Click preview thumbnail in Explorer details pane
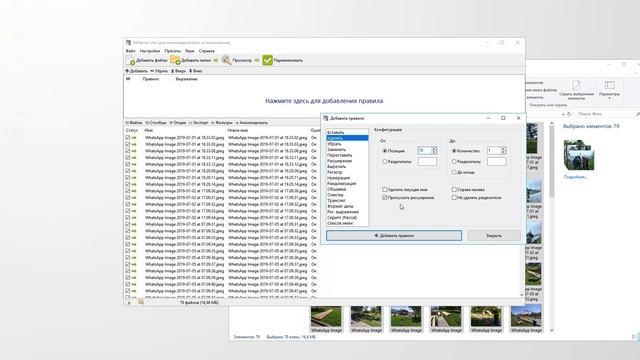640x360 pixels. tap(579, 155)
